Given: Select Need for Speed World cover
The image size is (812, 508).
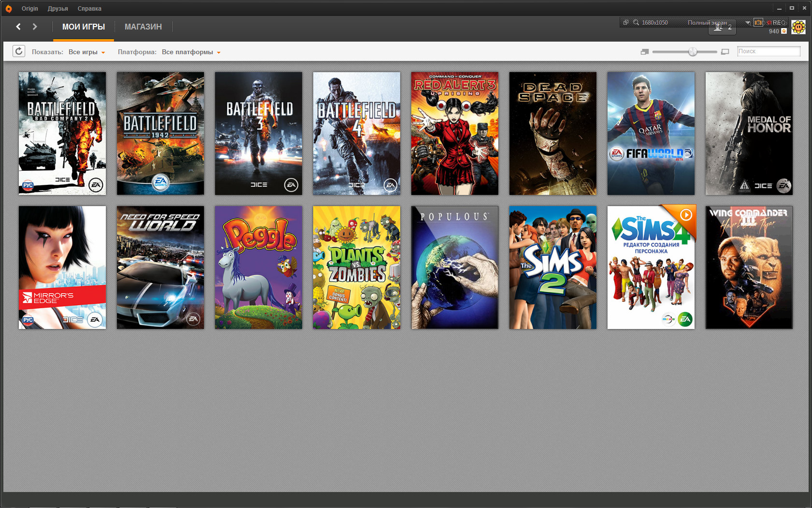Looking at the screenshot, I should coord(160,268).
